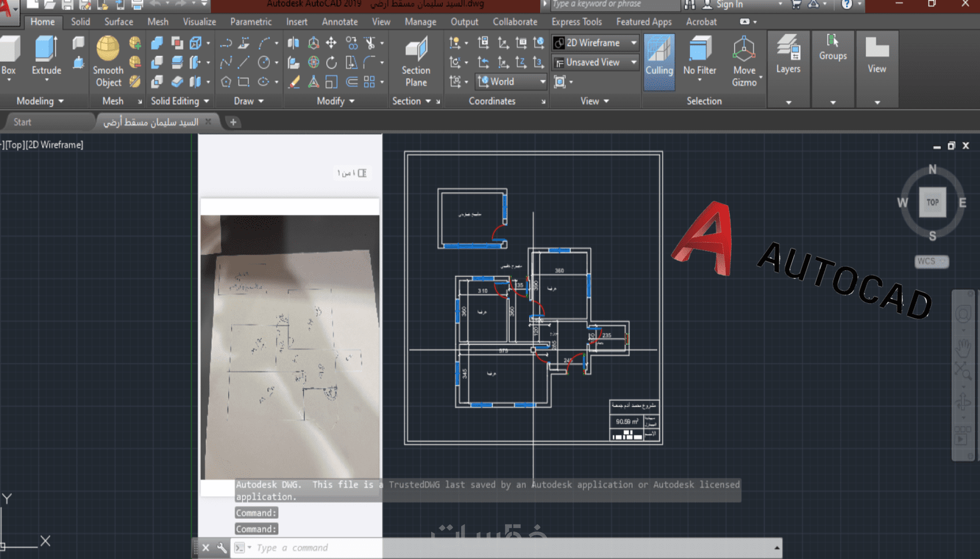Switch to the Parametric tab
Viewport: 980px width, 559px height.
click(x=251, y=22)
